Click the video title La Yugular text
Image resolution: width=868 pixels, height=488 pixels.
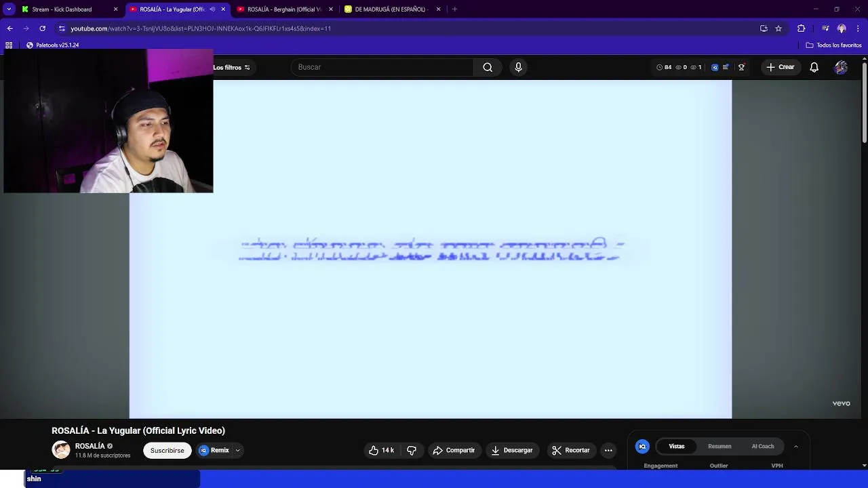point(138,430)
